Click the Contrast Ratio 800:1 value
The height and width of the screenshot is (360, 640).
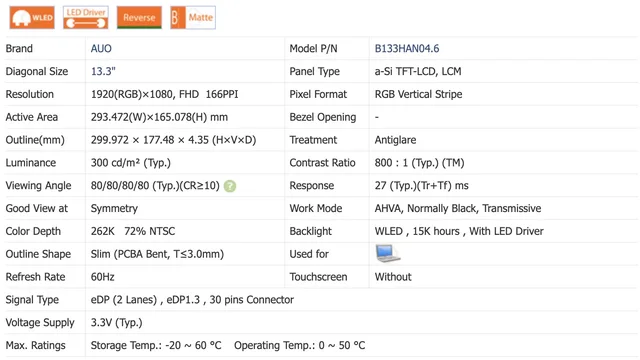tap(419, 163)
